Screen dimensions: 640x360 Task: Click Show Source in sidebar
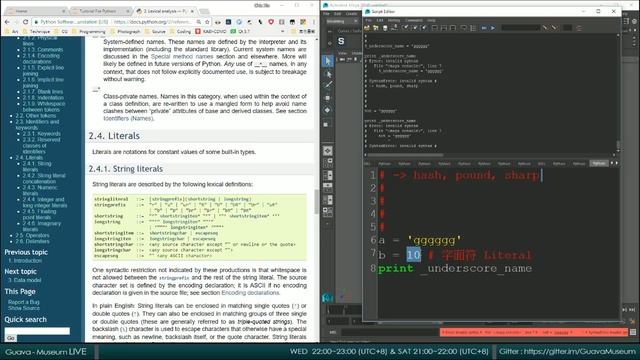(x=24, y=308)
